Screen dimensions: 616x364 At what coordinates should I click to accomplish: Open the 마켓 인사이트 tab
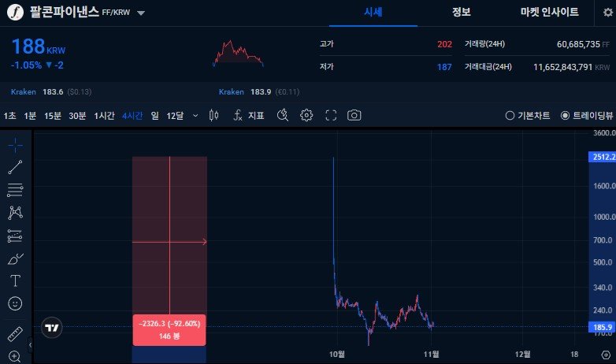[x=550, y=12]
